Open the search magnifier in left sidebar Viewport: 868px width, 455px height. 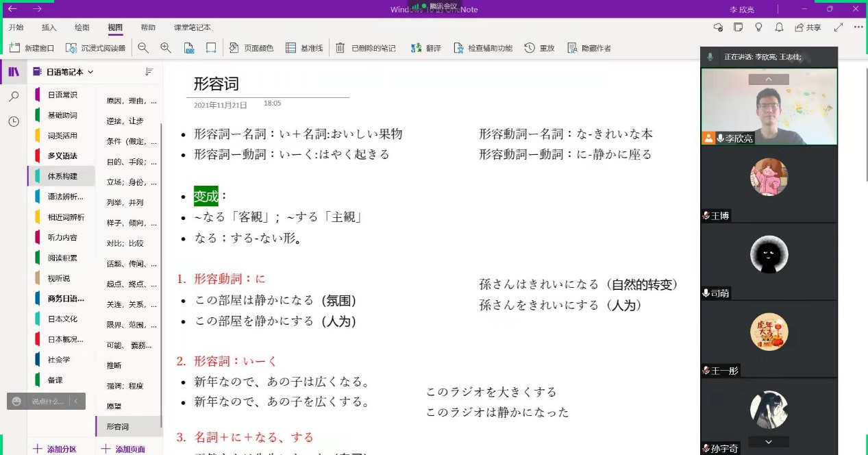coord(14,97)
